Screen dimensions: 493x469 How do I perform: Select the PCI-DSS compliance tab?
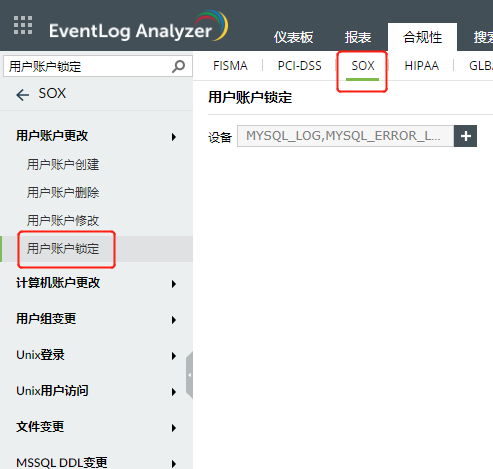pyautogui.click(x=300, y=66)
